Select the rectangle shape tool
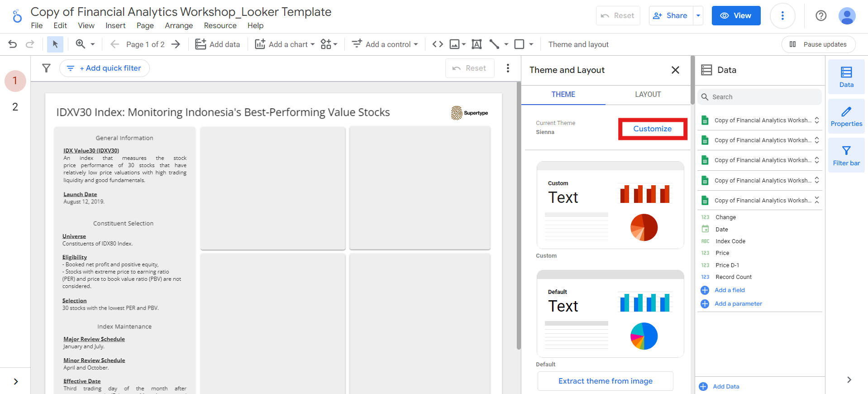 click(x=520, y=44)
